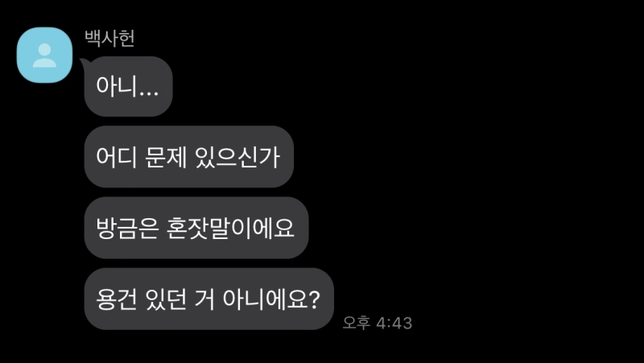Image resolution: width=644 pixels, height=363 pixels.
Task: Click the word 아니에요 in the last bubble
Action: [x=265, y=299]
